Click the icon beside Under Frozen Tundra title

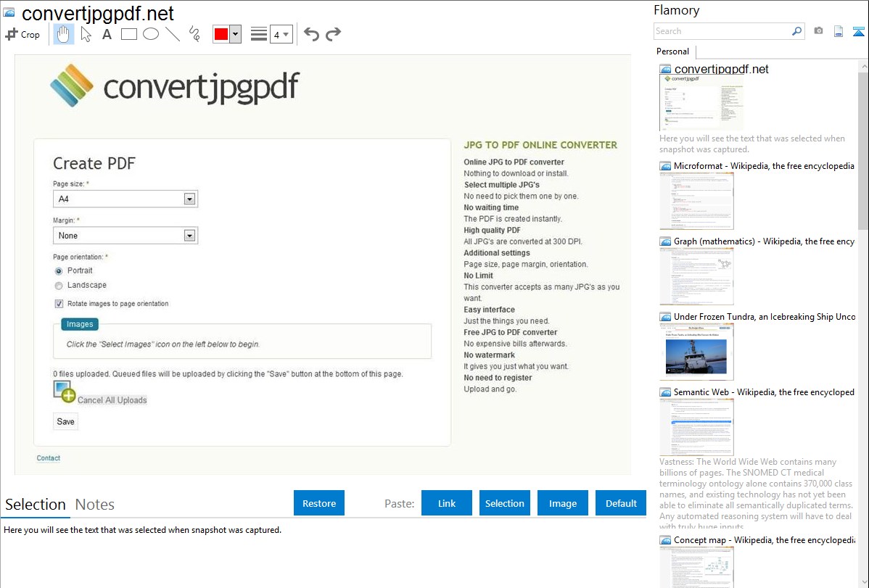point(666,317)
